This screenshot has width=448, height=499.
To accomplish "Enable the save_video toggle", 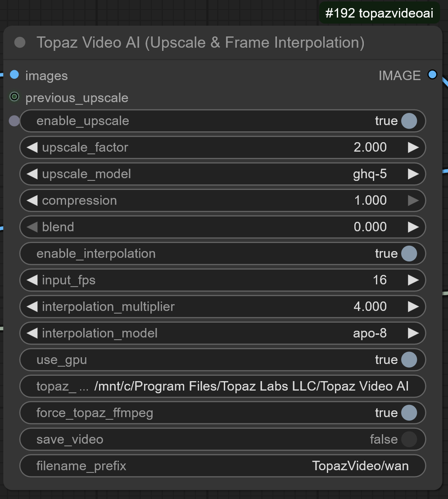I will 409,440.
